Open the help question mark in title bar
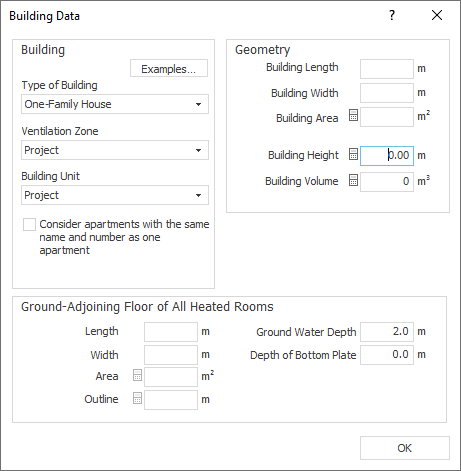 [x=392, y=15]
